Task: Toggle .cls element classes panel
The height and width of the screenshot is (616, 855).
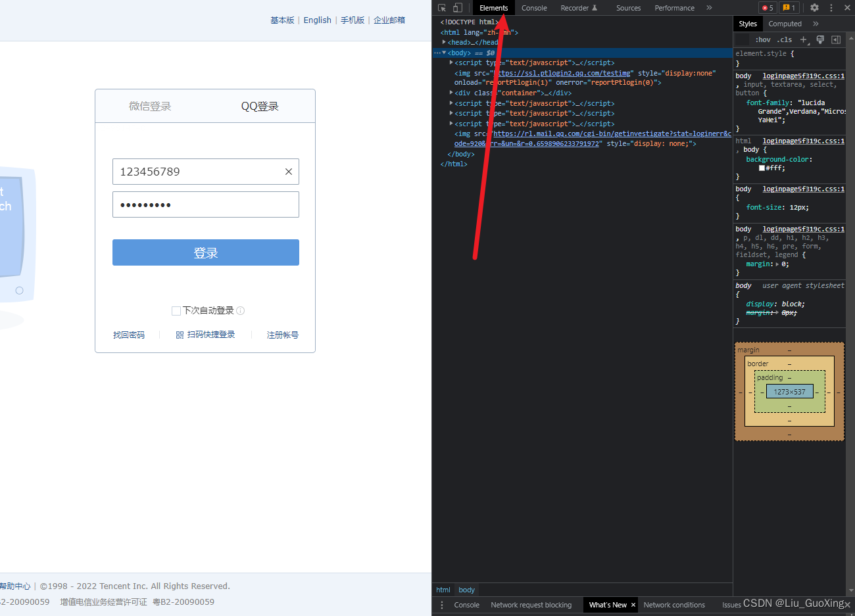Action: click(785, 40)
